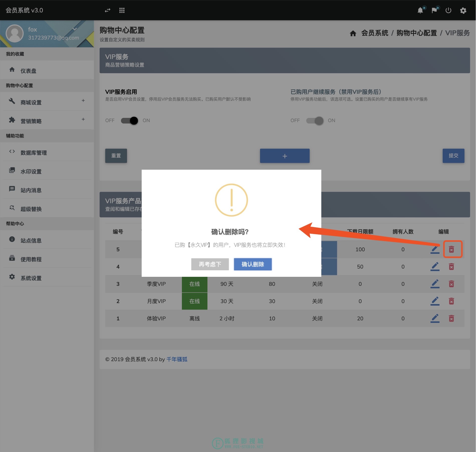Delete the 月度VIP row

click(451, 301)
